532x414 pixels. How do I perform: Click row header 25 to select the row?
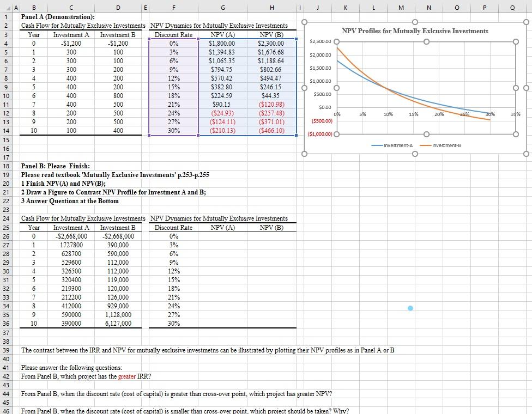tap(5, 228)
